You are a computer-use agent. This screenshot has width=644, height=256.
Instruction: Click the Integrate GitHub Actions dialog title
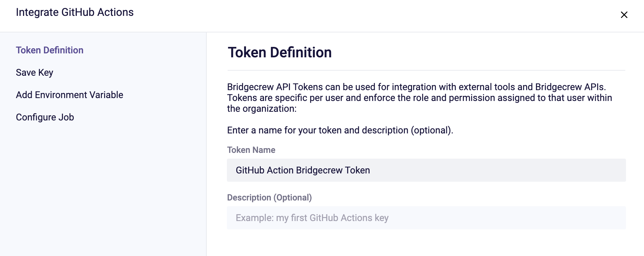click(75, 12)
